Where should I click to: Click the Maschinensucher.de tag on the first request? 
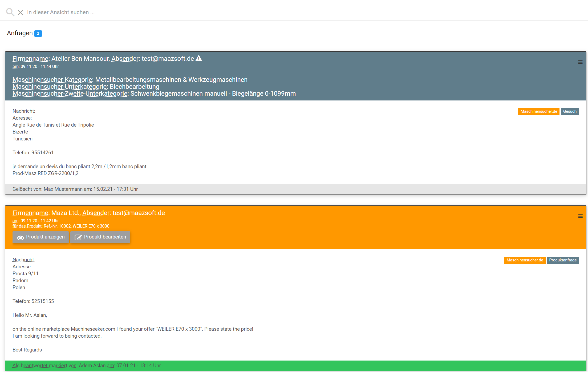click(x=538, y=111)
